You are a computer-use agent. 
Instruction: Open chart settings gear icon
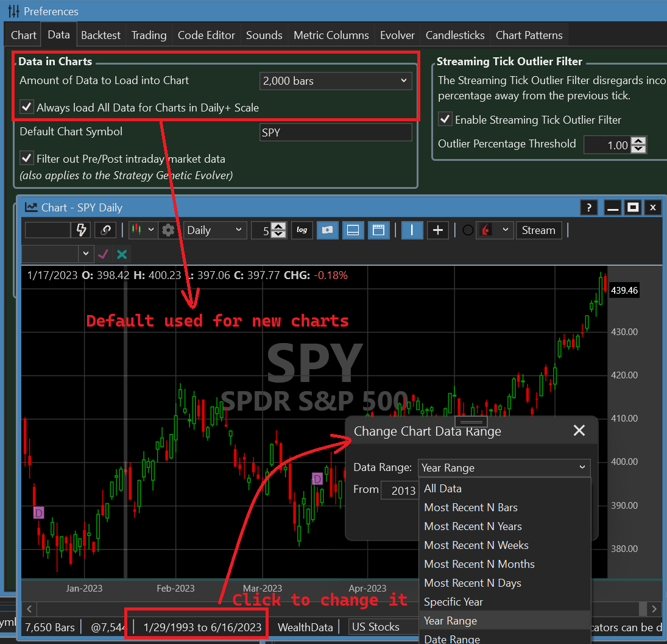click(169, 230)
